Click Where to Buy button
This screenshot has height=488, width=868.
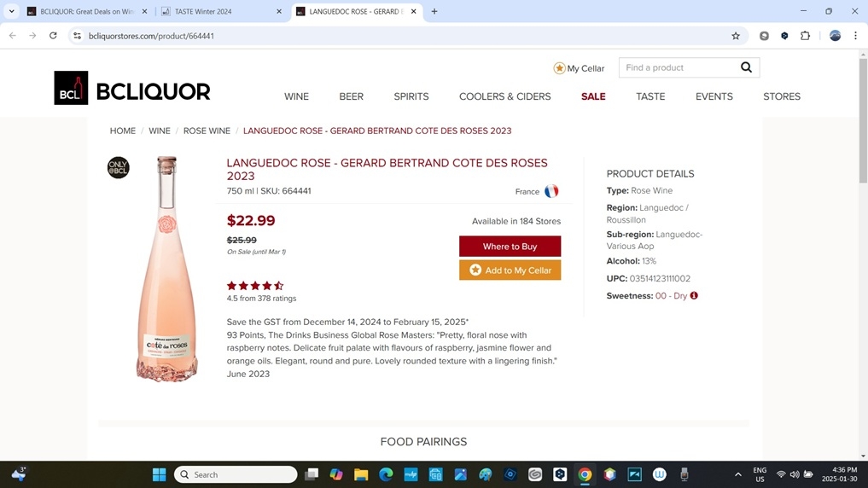510,247
